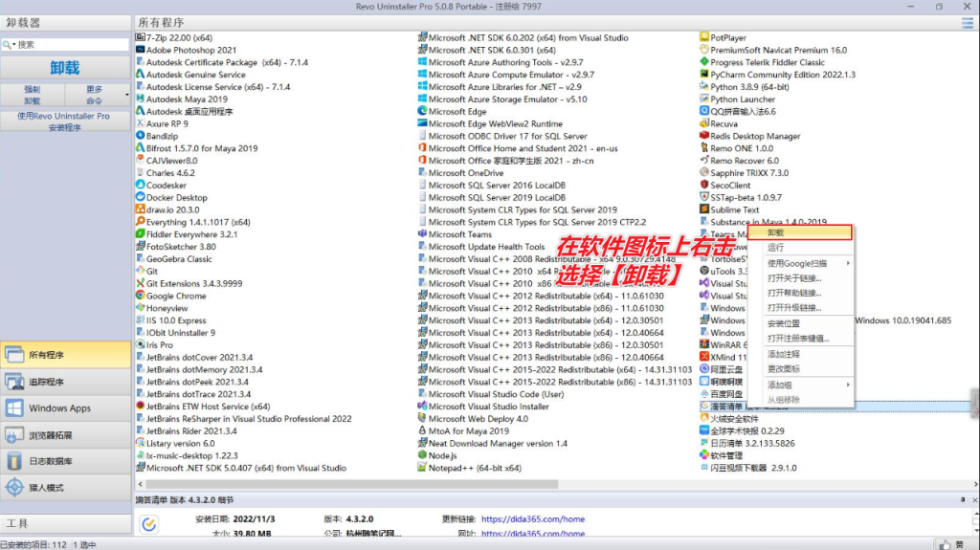This screenshot has height=550, width=980.
Task: Choose 更改图标 in the context menu
Action: click(x=801, y=369)
